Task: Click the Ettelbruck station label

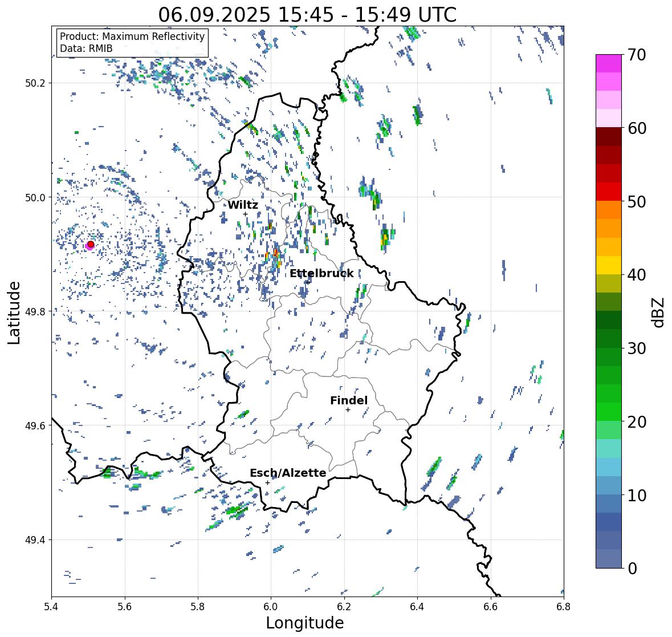Action: pyautogui.click(x=321, y=274)
